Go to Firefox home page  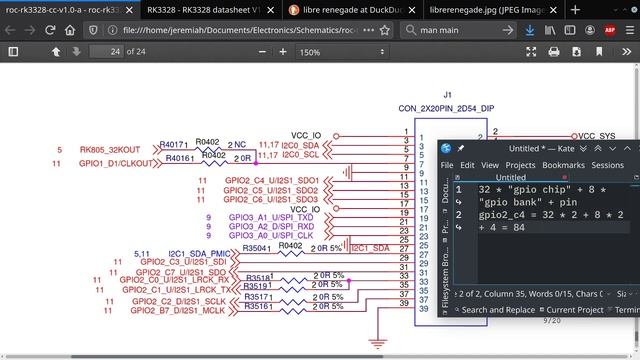coord(70,30)
